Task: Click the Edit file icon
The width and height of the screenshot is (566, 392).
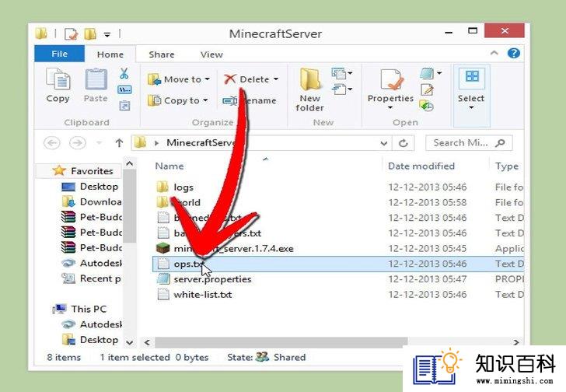Action: [x=427, y=89]
